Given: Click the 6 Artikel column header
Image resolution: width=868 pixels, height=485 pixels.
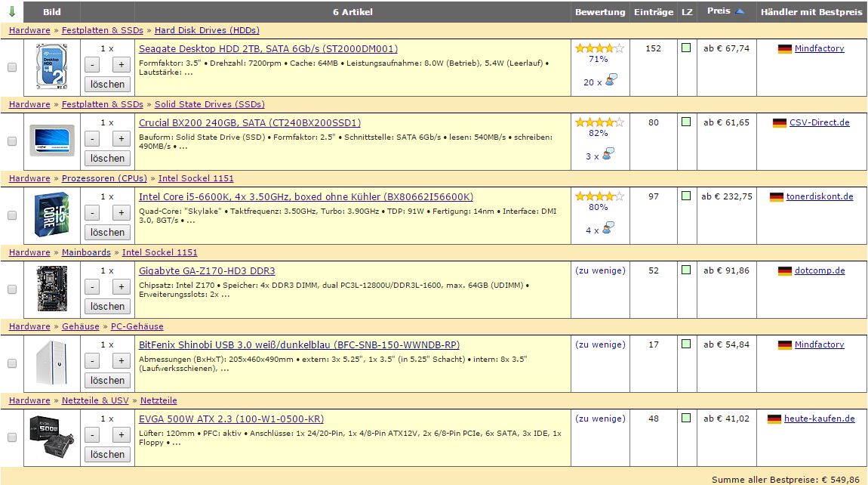Looking at the screenshot, I should pos(352,11).
